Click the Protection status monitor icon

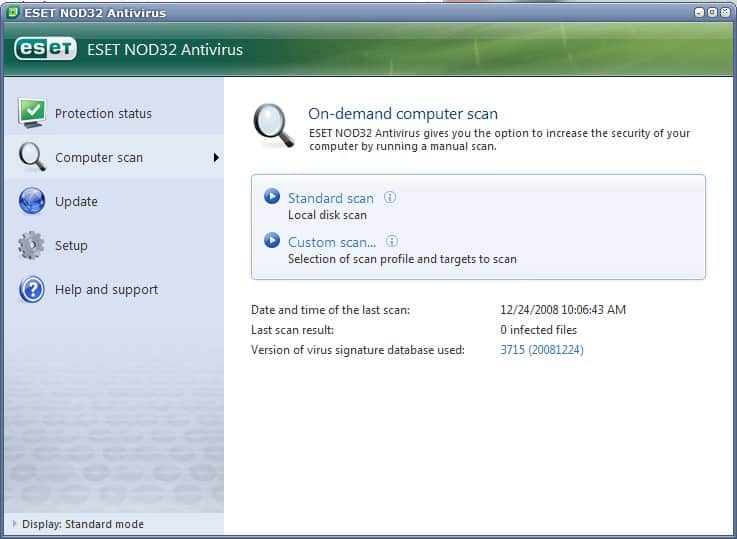pyautogui.click(x=32, y=113)
